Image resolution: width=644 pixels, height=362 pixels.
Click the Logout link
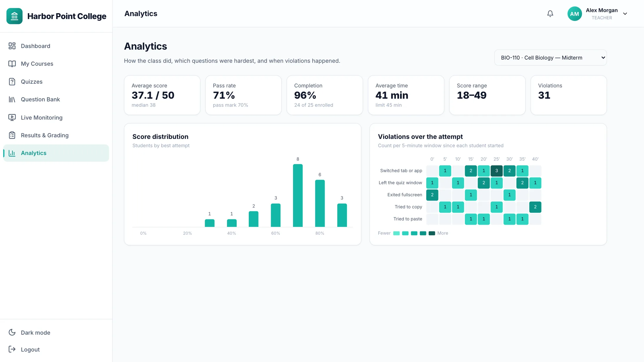pos(56,349)
